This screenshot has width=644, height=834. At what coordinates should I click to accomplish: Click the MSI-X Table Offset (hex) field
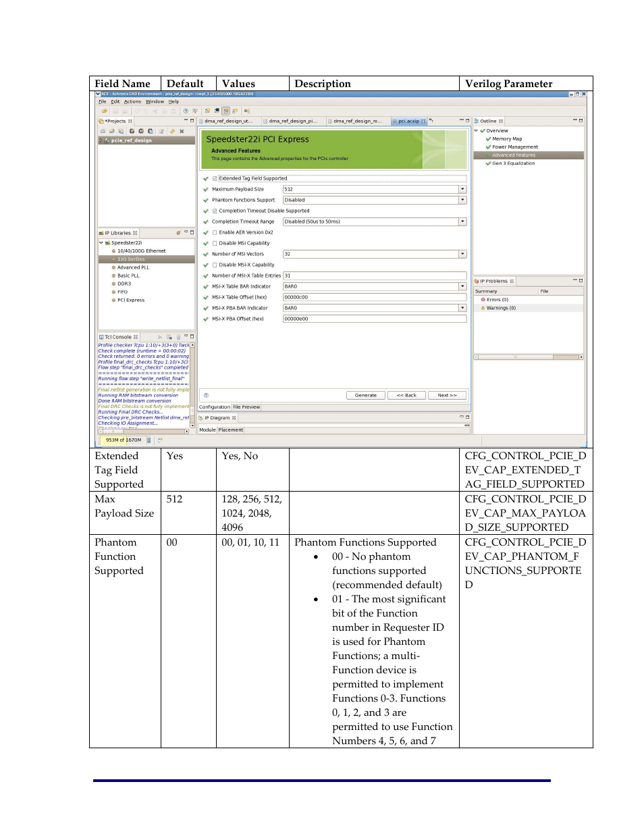(x=375, y=297)
